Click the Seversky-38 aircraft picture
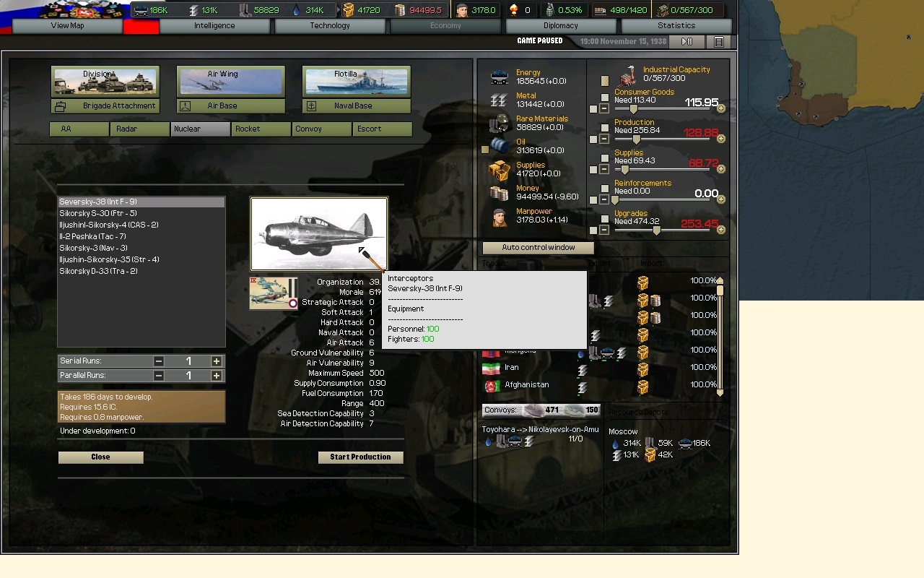 [x=318, y=233]
